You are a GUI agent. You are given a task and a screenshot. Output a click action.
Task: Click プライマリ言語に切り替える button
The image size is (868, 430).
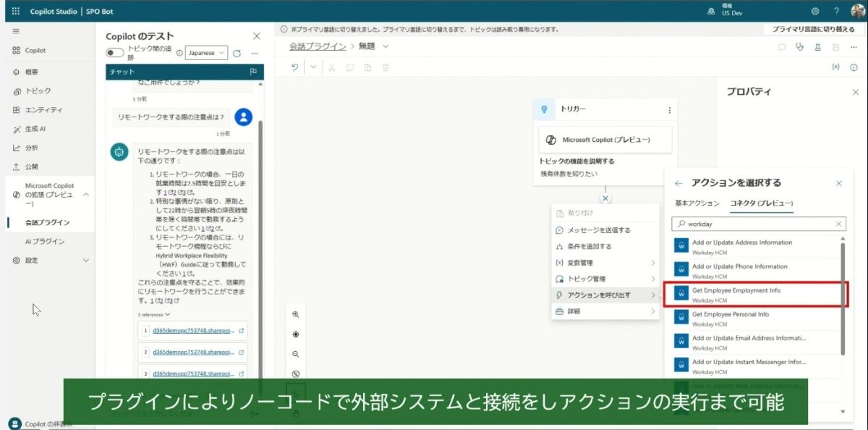(x=813, y=30)
